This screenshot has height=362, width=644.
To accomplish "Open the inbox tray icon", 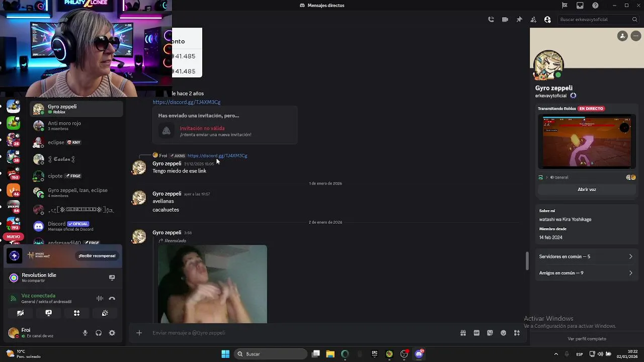I will (580, 6).
